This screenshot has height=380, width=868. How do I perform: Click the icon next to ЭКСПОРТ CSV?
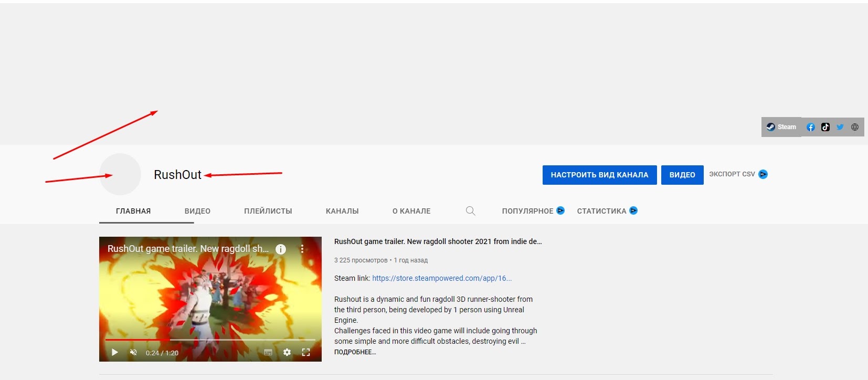click(x=763, y=174)
